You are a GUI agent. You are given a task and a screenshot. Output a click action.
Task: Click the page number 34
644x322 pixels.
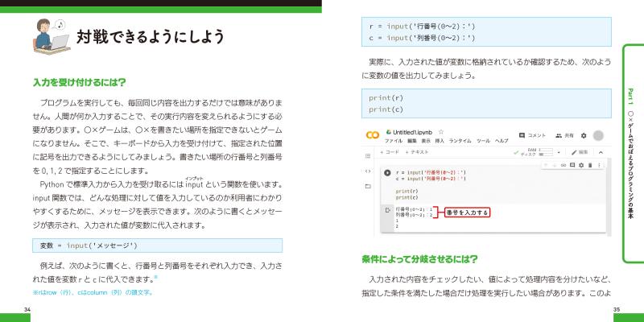pos(27,309)
